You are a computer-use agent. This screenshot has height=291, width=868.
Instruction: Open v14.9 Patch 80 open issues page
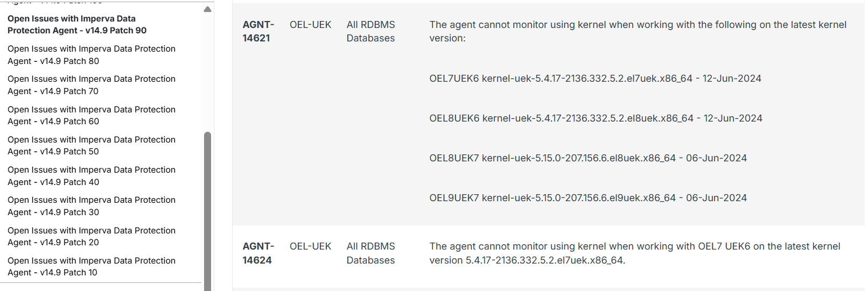(92, 55)
